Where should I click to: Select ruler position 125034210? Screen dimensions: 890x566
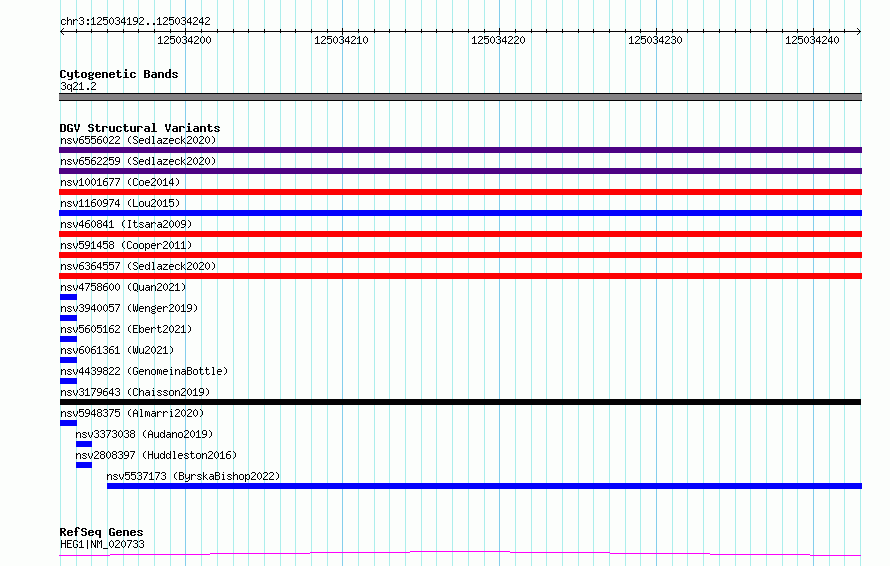[341, 40]
